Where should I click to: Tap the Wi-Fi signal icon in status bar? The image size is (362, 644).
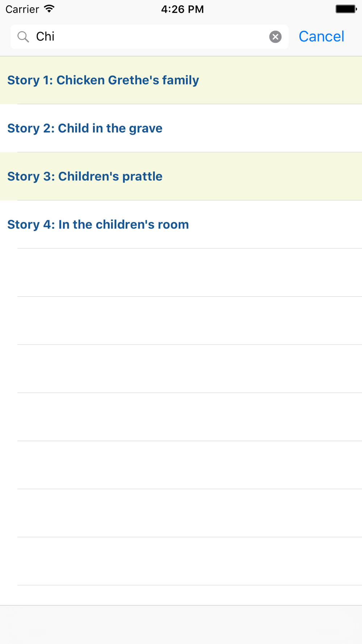coord(49,9)
